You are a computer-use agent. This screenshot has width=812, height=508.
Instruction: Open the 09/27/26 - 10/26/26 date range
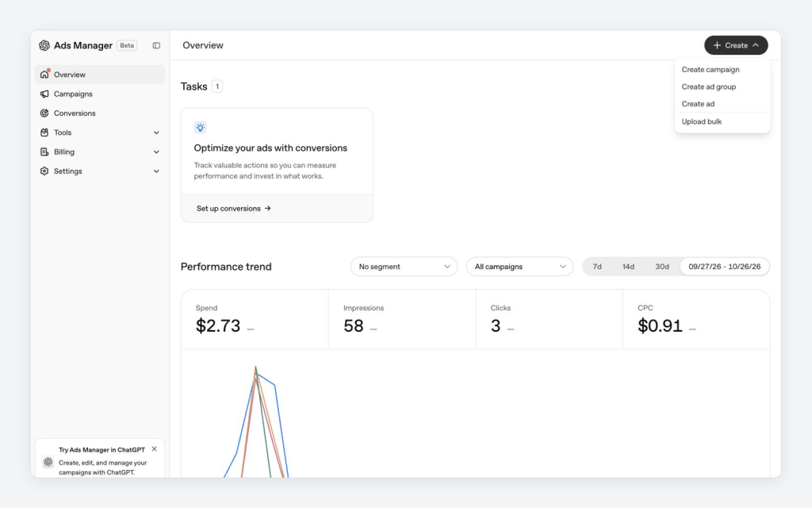725,267
